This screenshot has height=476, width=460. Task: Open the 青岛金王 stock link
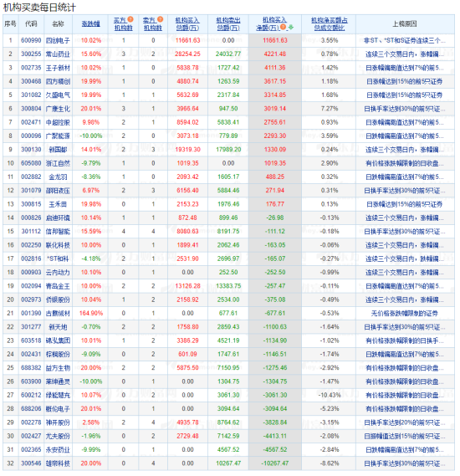tap(58, 286)
